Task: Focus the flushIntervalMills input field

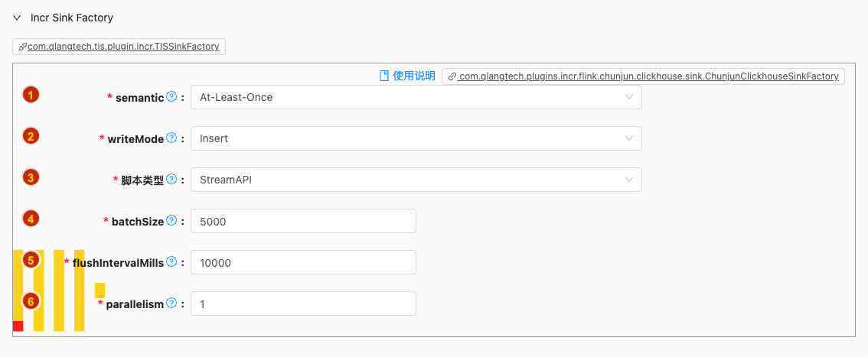Action: [x=303, y=262]
